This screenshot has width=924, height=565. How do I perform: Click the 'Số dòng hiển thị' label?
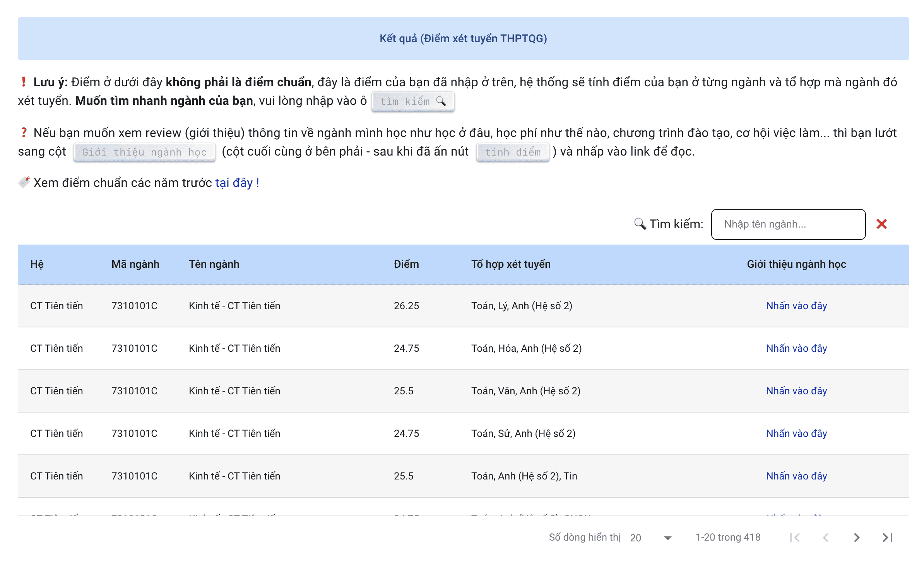coord(585,537)
